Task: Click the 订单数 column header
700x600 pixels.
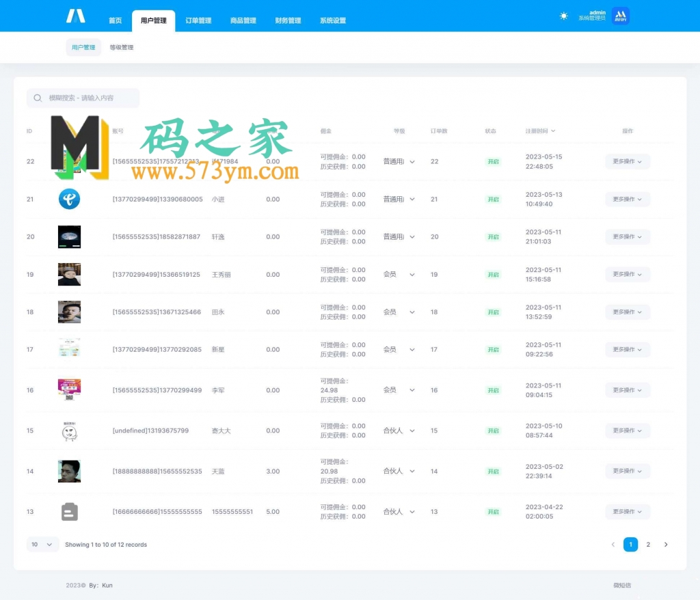Action: 439,131
